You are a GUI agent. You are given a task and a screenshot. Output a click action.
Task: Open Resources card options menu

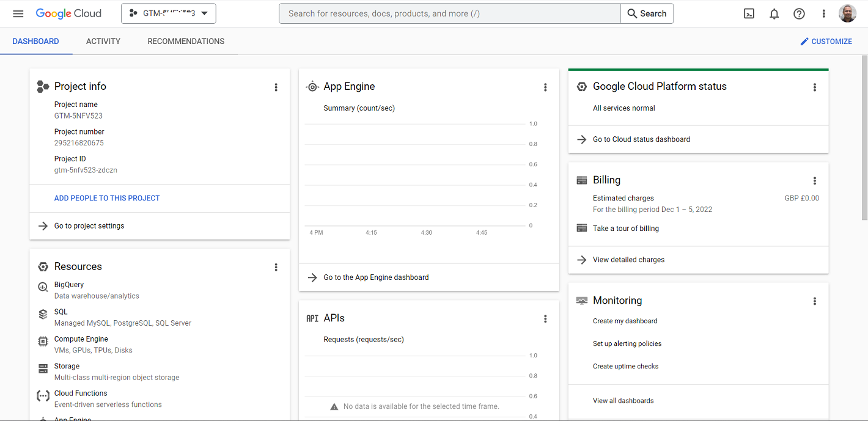276,267
